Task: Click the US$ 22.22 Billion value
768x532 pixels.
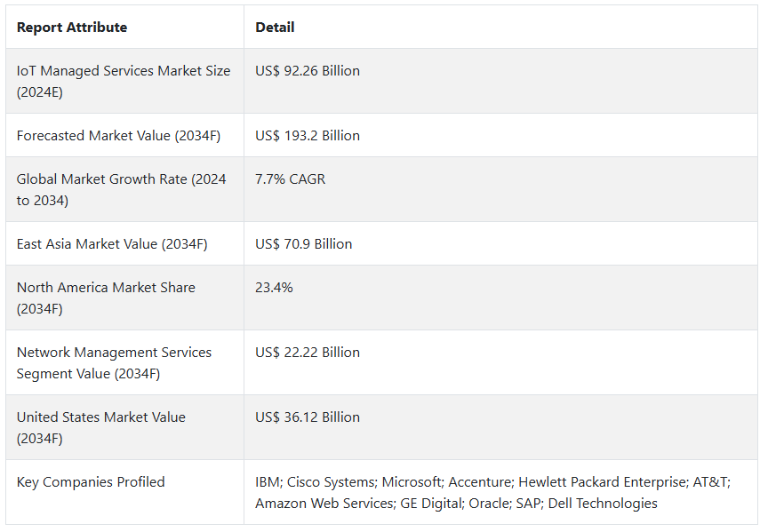Action: click(308, 353)
